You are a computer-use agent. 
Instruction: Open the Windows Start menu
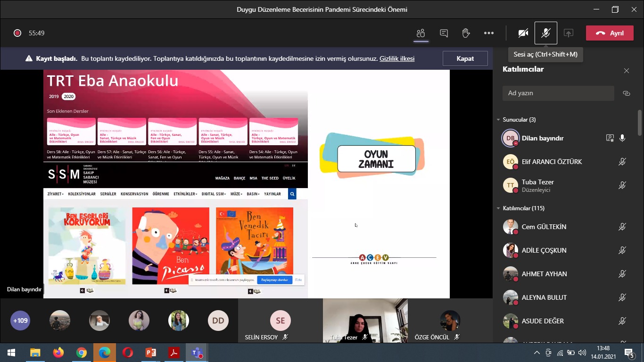point(11,353)
